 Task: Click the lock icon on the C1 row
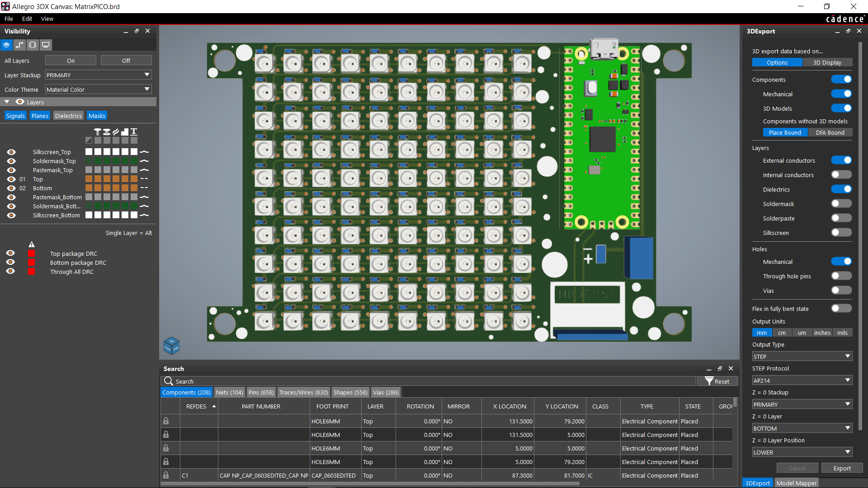click(x=166, y=475)
